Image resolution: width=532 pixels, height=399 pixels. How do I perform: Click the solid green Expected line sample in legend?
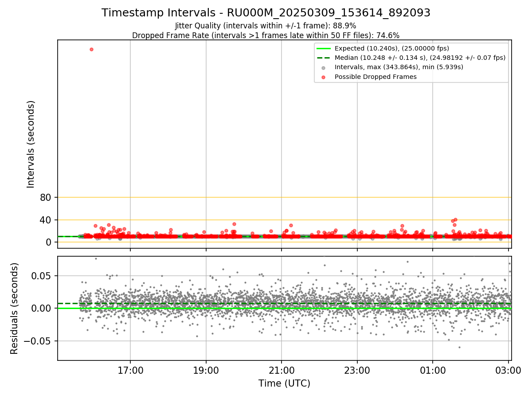(x=324, y=48)
